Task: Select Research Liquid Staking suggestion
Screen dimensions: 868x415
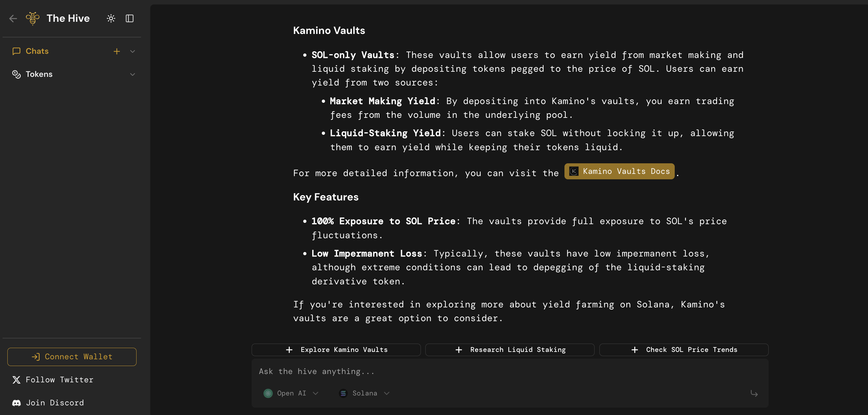Action: tap(509, 350)
